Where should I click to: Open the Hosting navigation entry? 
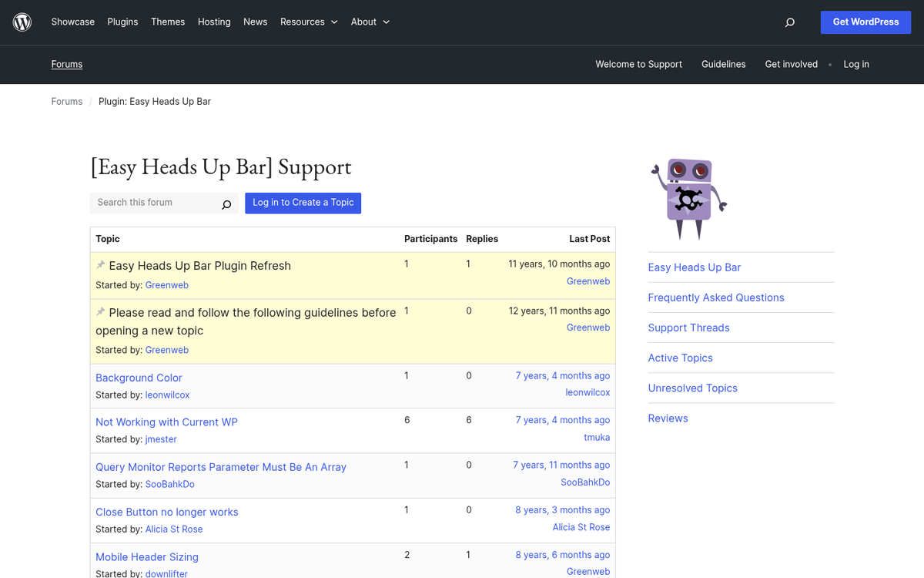[x=213, y=22]
